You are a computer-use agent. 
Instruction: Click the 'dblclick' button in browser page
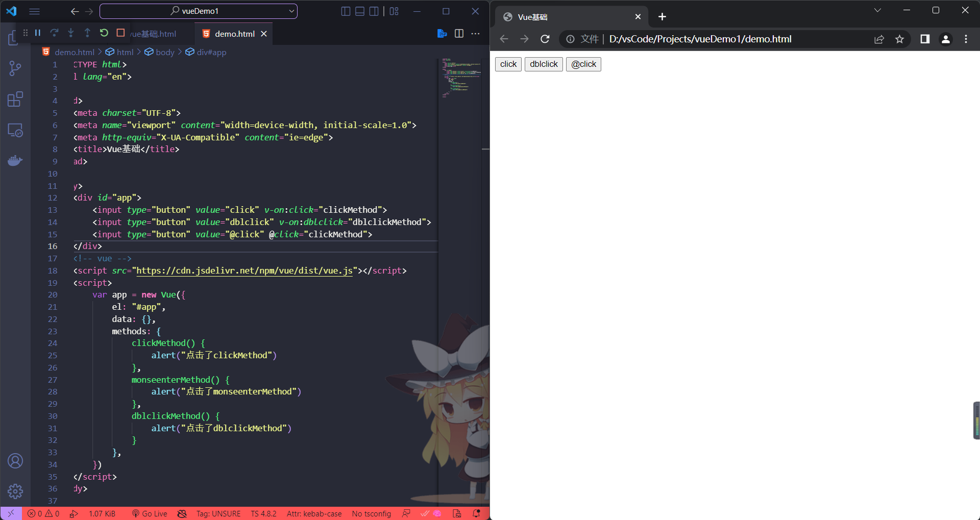tap(544, 64)
